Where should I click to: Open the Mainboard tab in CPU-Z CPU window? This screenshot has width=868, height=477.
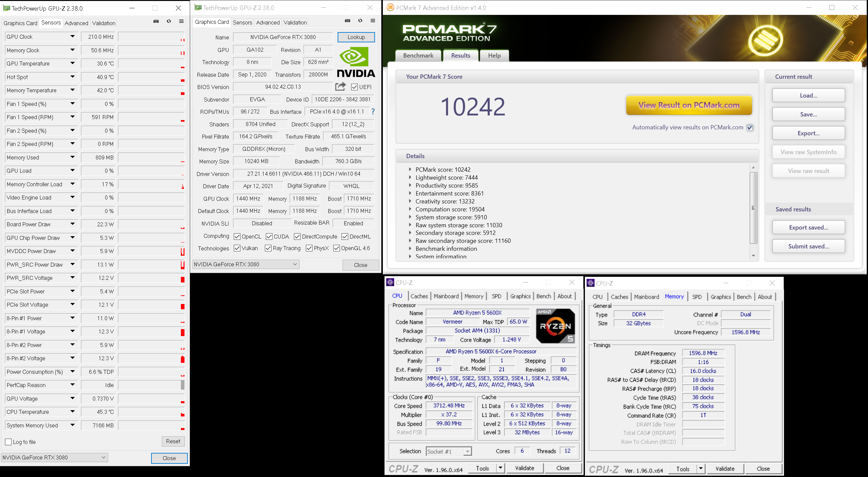tap(446, 296)
